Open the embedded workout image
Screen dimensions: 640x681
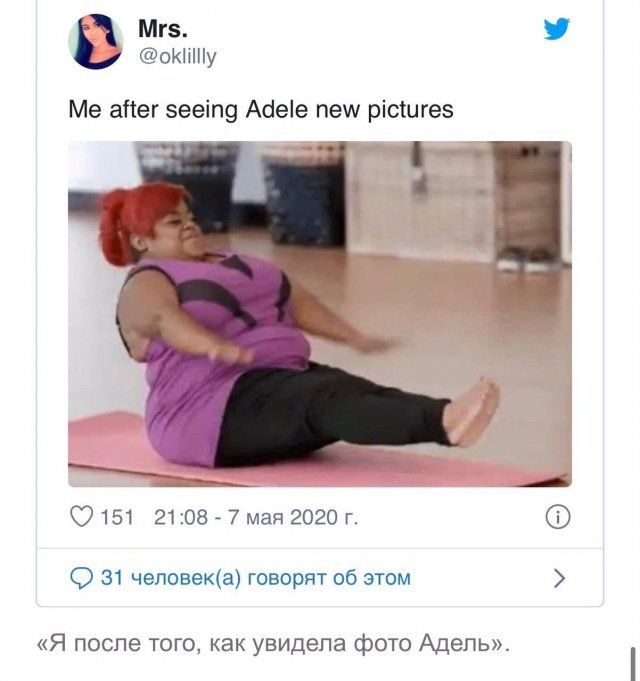tap(320, 314)
